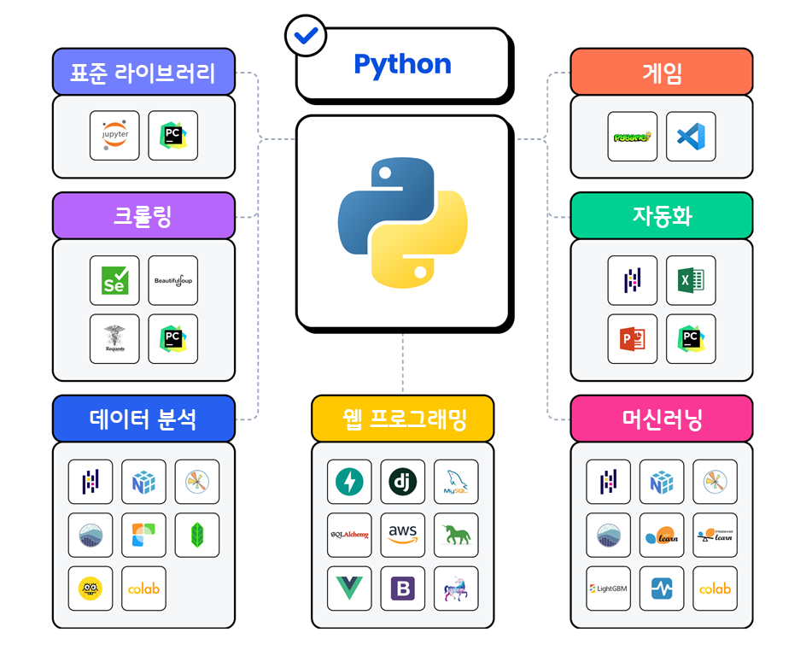
Task: Click the seaborn icon under 데이터 분석
Action: (x=91, y=536)
